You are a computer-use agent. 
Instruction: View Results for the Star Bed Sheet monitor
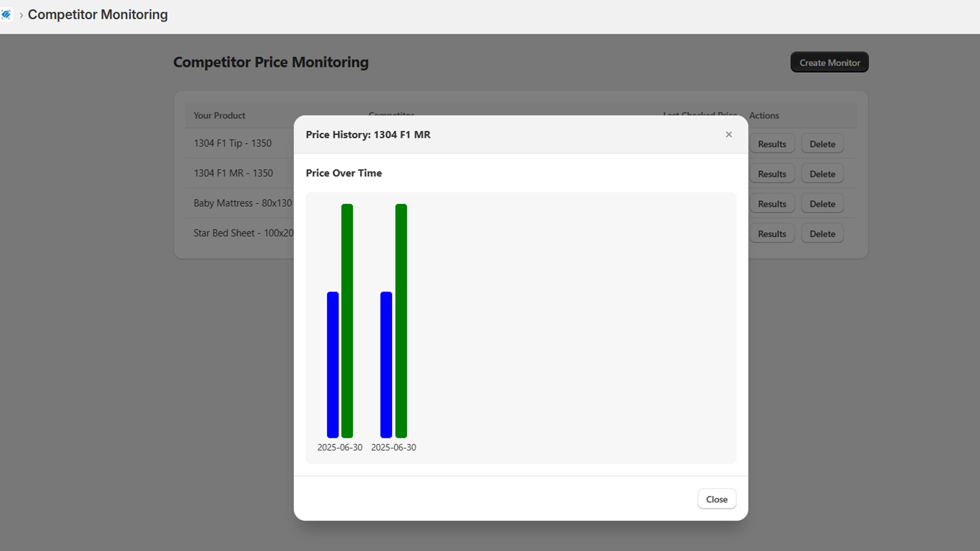click(771, 233)
